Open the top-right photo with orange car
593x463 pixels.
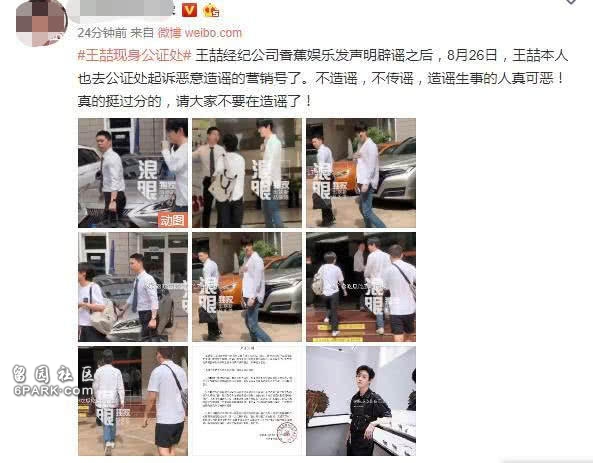click(x=361, y=173)
